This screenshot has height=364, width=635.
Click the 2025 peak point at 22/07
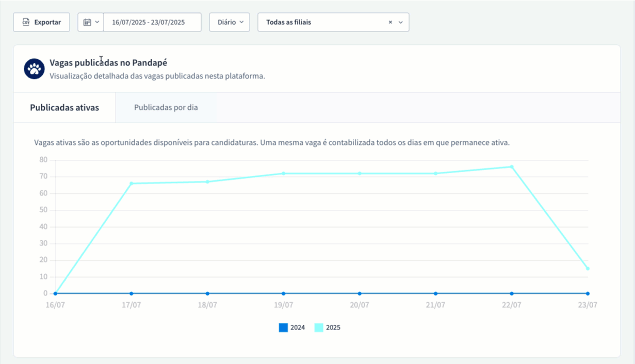coord(512,167)
